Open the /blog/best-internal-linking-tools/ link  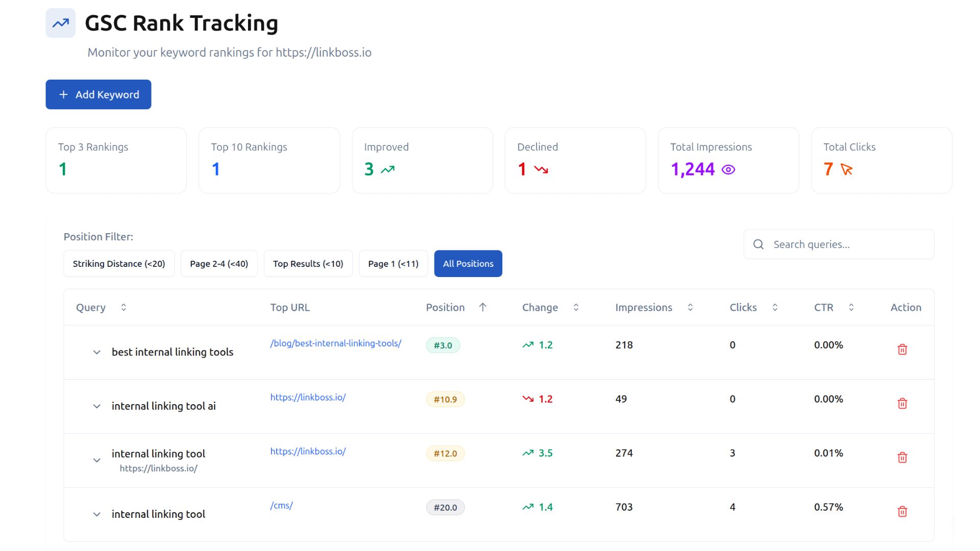[335, 343]
